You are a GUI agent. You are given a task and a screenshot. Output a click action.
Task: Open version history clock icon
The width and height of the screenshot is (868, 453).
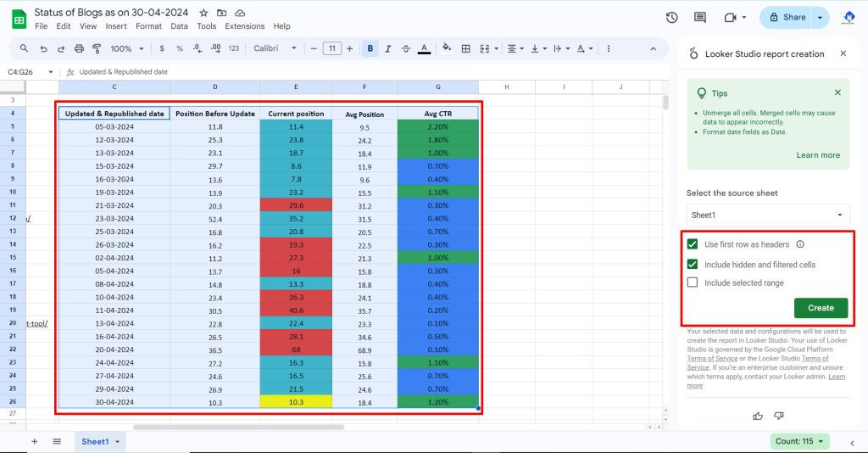click(672, 17)
